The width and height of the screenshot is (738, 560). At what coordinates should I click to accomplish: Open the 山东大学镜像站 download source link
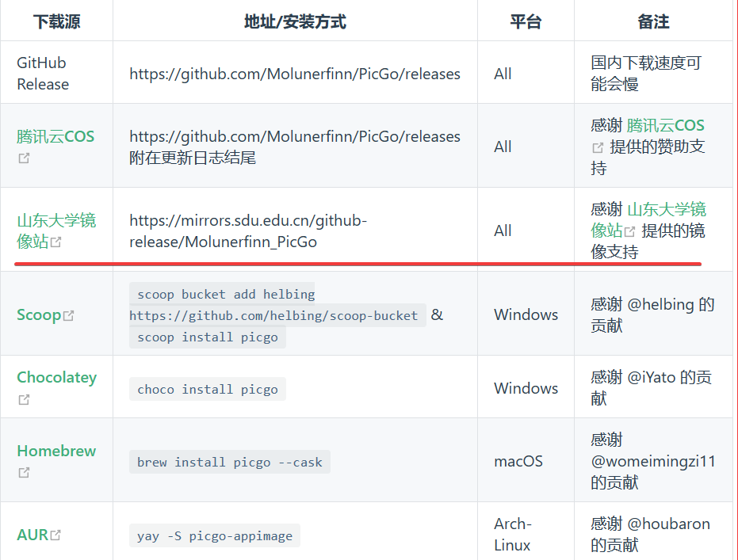(56, 230)
